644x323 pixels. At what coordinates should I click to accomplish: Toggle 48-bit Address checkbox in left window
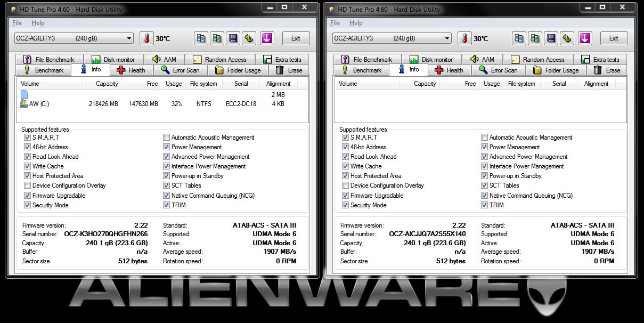[x=27, y=147]
